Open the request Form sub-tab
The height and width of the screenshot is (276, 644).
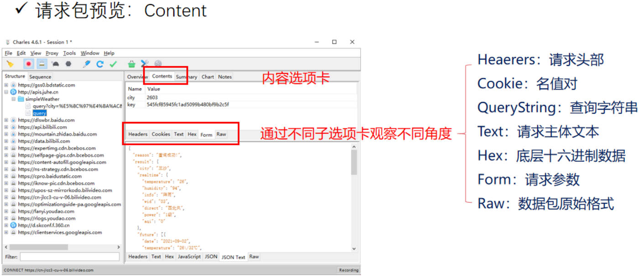point(207,134)
